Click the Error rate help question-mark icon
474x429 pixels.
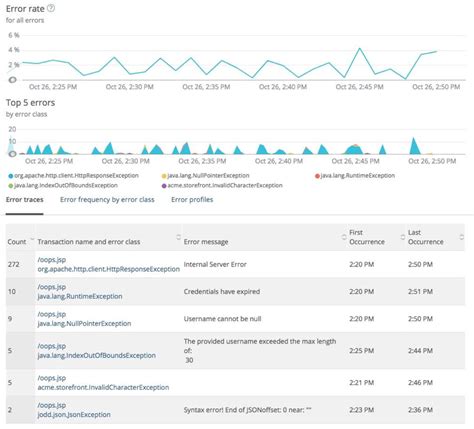tap(51, 8)
